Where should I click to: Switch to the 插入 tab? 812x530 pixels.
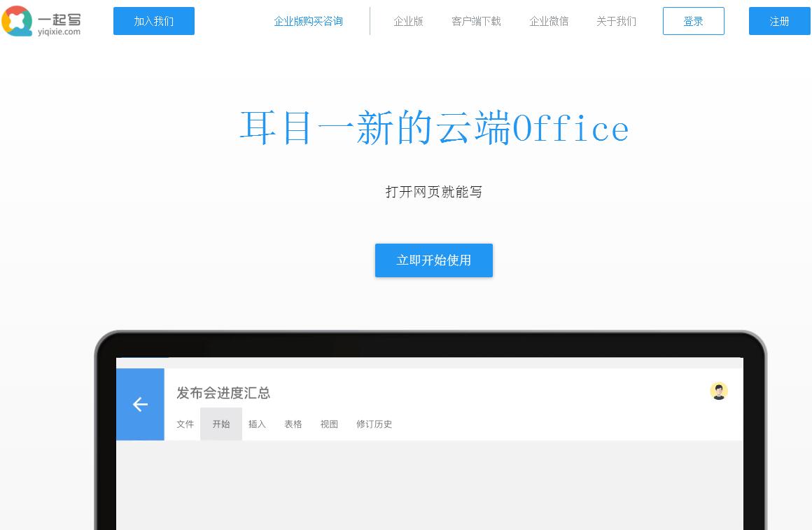257,424
